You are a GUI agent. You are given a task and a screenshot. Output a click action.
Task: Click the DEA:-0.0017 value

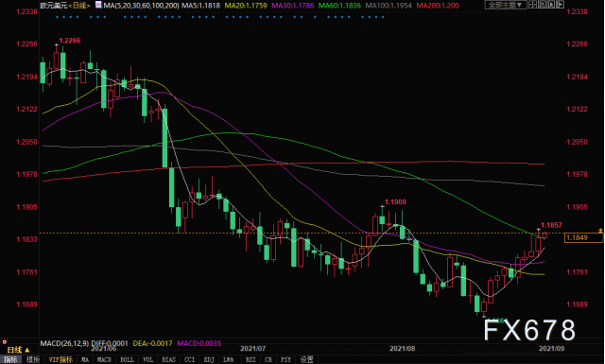coord(152,343)
